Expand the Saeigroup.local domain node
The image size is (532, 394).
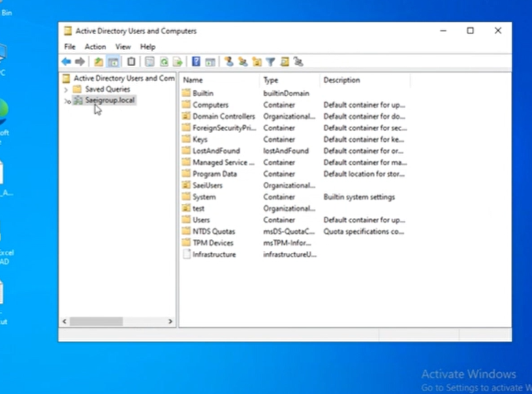(x=67, y=101)
